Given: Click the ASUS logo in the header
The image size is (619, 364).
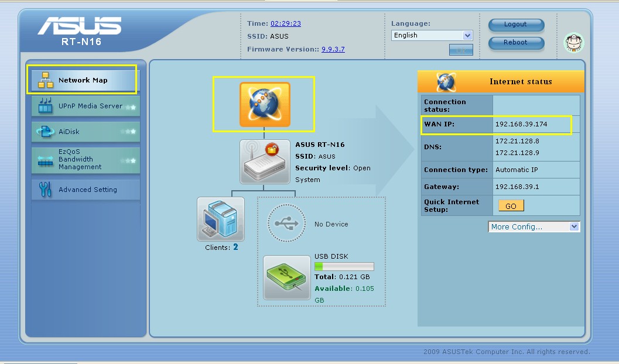Looking at the screenshot, I should [80, 26].
